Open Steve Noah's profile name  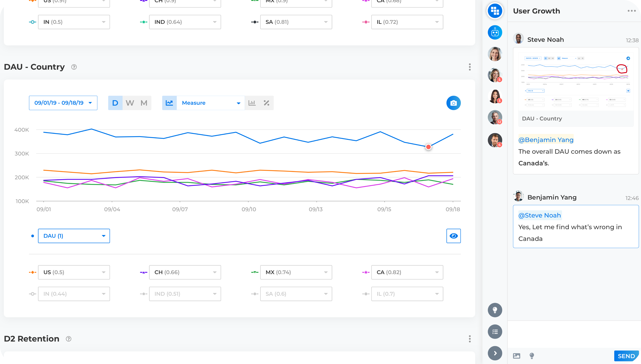[545, 39]
